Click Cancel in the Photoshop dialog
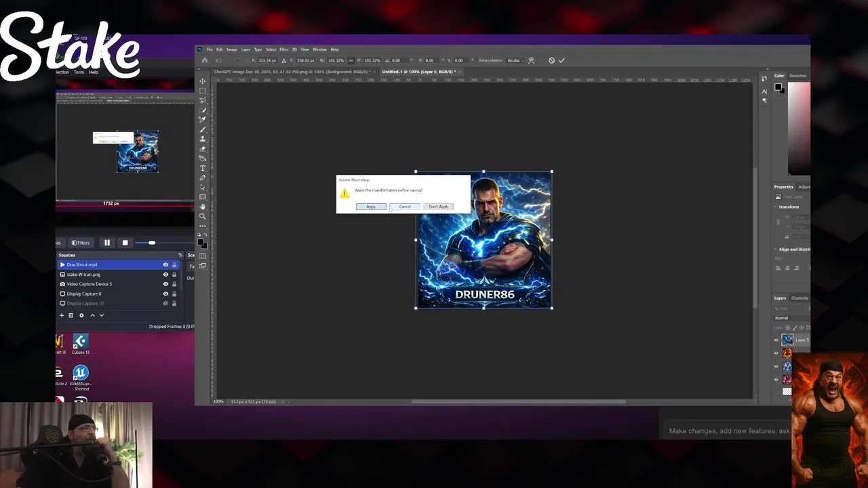This screenshot has width=868, height=488. pos(405,207)
